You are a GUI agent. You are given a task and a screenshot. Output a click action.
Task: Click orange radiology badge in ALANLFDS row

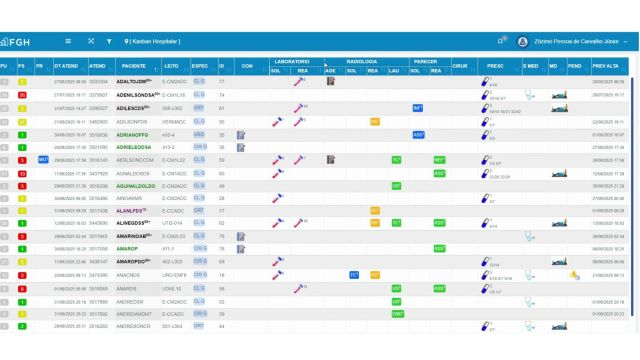click(x=375, y=211)
